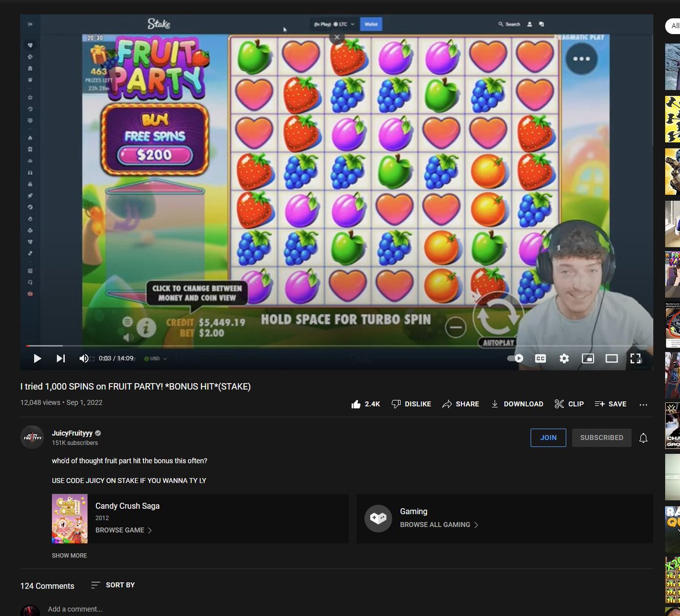Save video to playlist
Viewport: 680px width, 616px height.
[x=610, y=404]
